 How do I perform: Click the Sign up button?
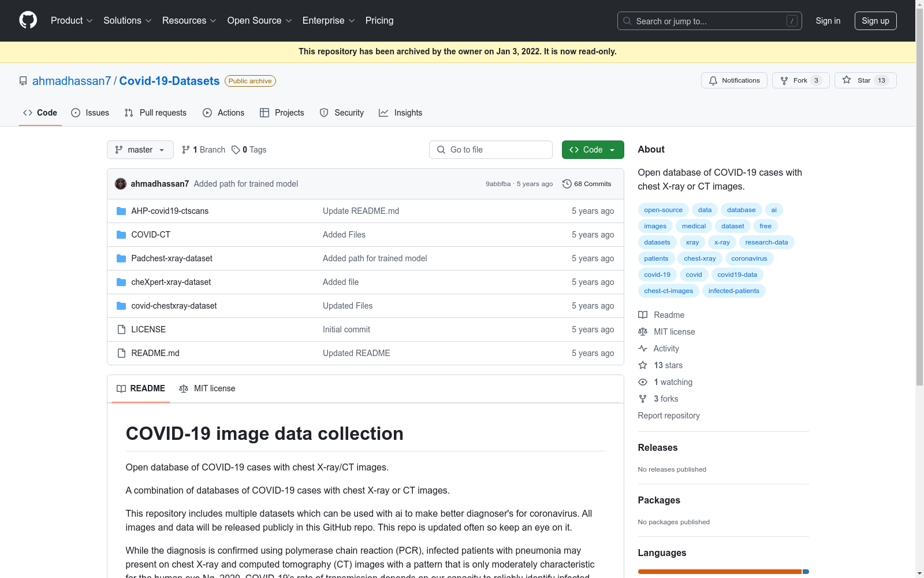875,21
